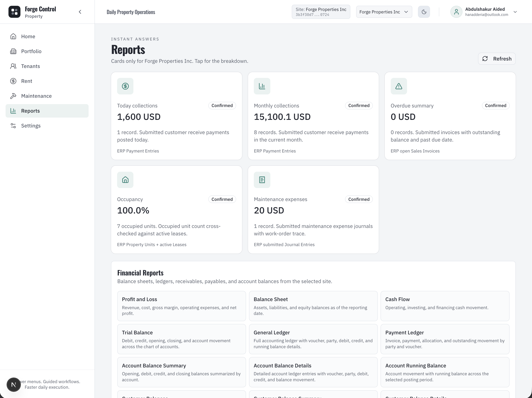The height and width of the screenshot is (398, 532).
Task: Collapse the sidebar with the chevron
Action: pos(80,12)
